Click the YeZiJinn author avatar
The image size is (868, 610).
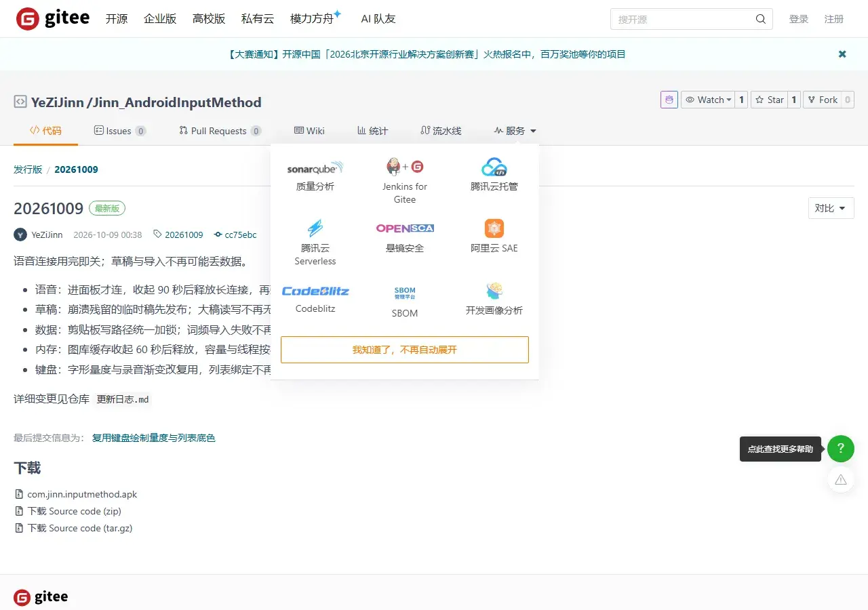[x=20, y=235]
